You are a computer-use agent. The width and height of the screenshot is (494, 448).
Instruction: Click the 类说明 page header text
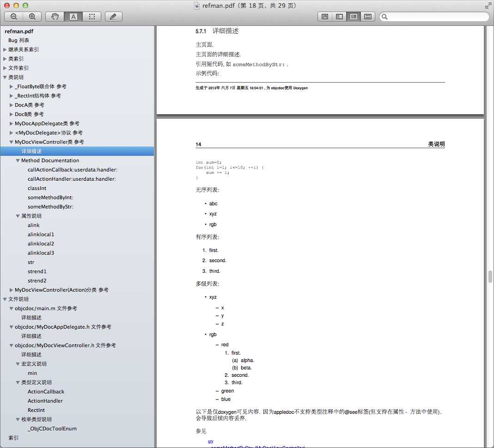(x=436, y=144)
